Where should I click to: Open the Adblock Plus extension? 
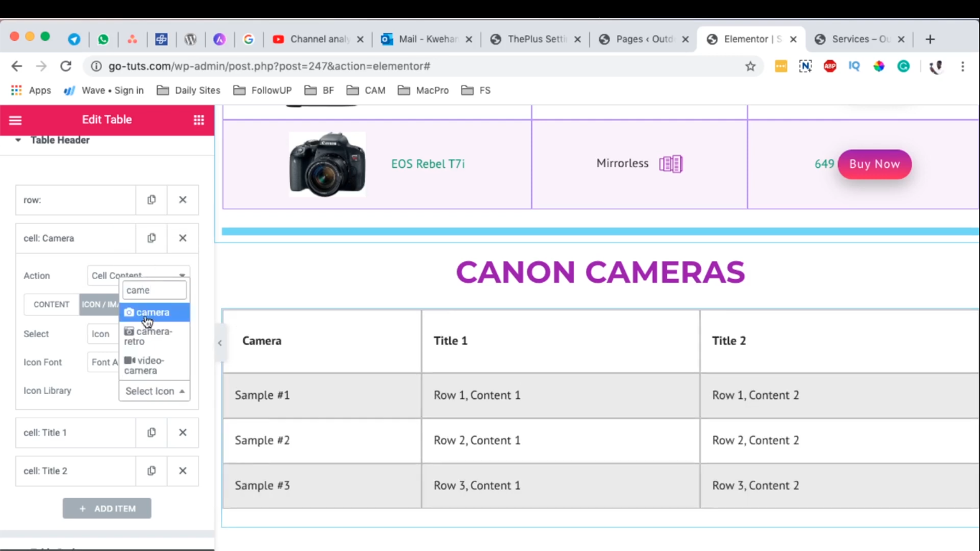[x=830, y=66]
